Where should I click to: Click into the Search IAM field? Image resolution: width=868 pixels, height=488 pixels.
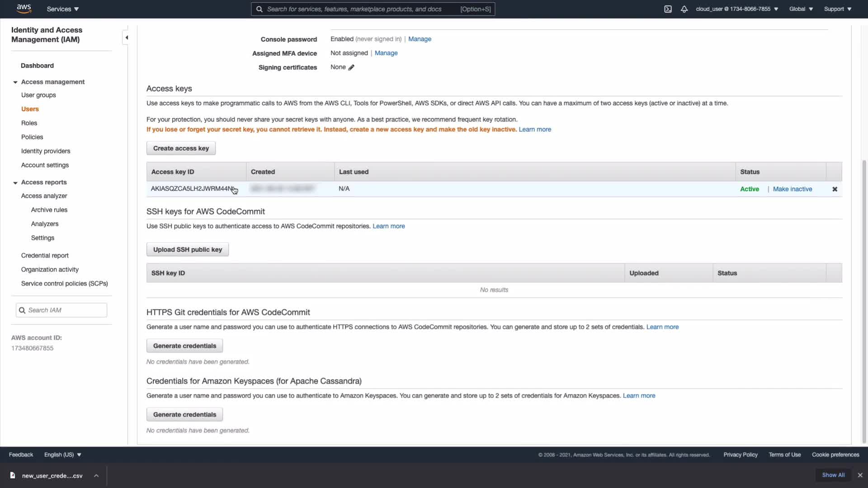coord(66,310)
